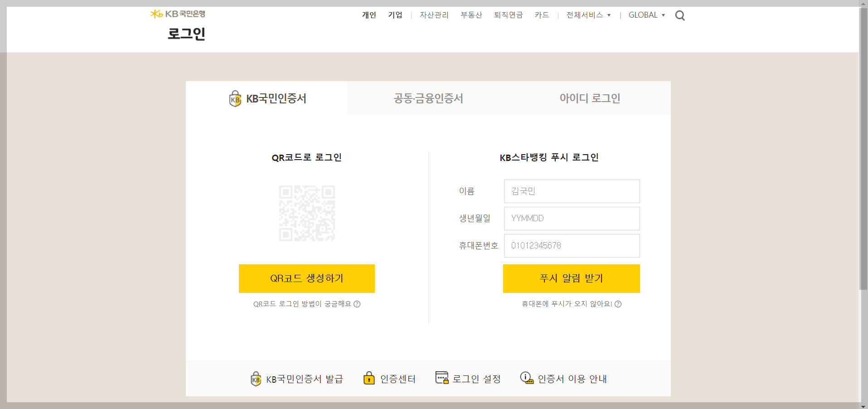The image size is (868, 409).
Task: Open the 퇴직연금 menu item
Action: click(508, 15)
